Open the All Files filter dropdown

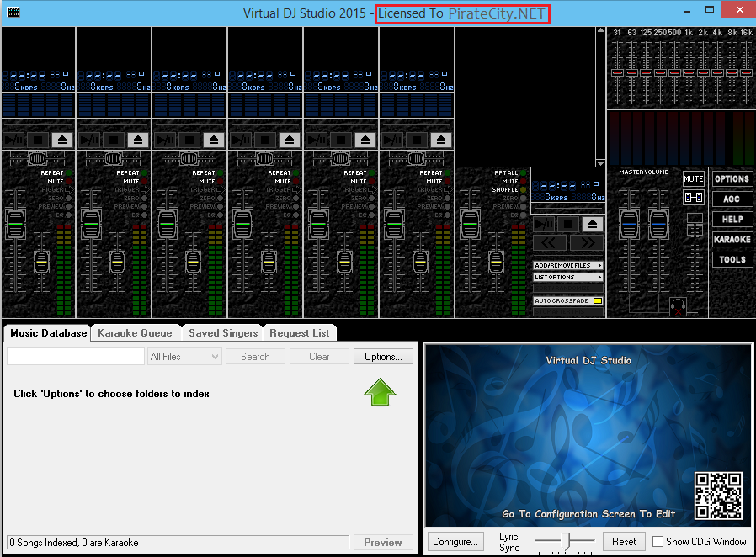tap(184, 357)
